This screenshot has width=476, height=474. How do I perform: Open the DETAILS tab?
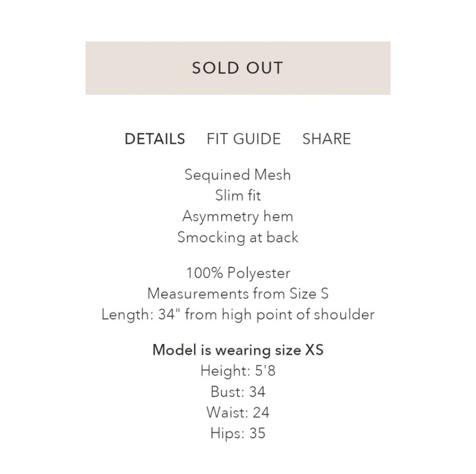click(x=155, y=139)
